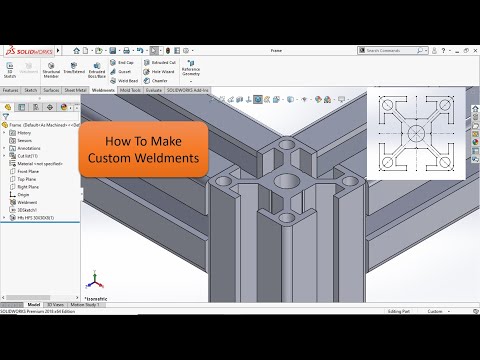Screen dimensions: 480x360
Task: Open Motion Study 1 tab
Action: coord(85,305)
